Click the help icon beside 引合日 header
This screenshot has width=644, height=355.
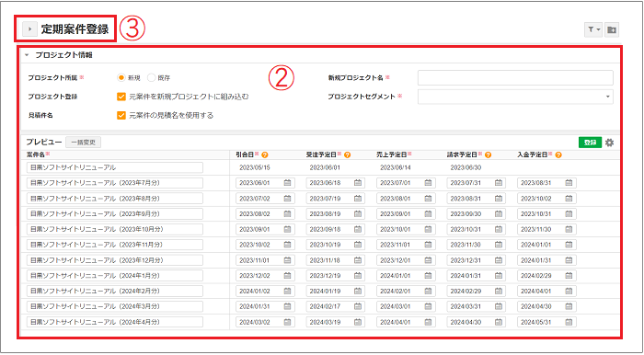click(265, 155)
